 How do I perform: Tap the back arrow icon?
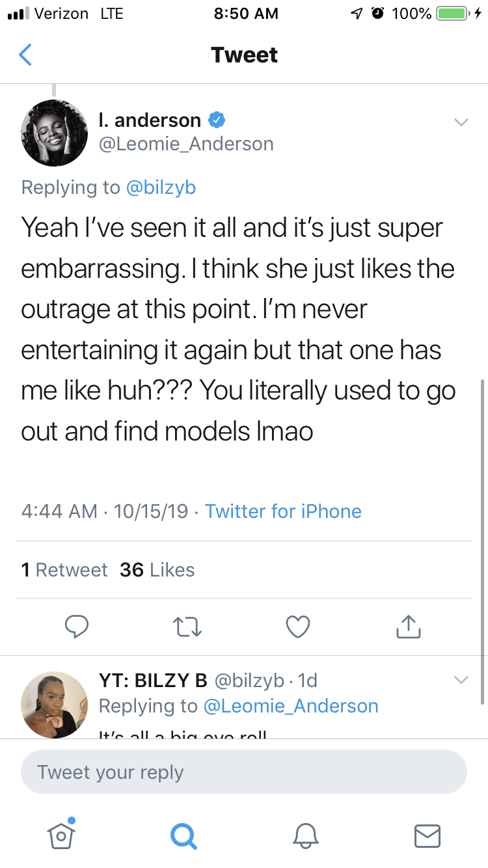coord(25,55)
